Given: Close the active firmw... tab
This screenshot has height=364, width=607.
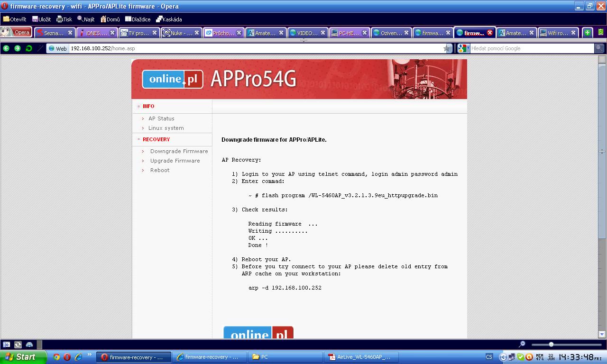Looking at the screenshot, I should pos(490,33).
